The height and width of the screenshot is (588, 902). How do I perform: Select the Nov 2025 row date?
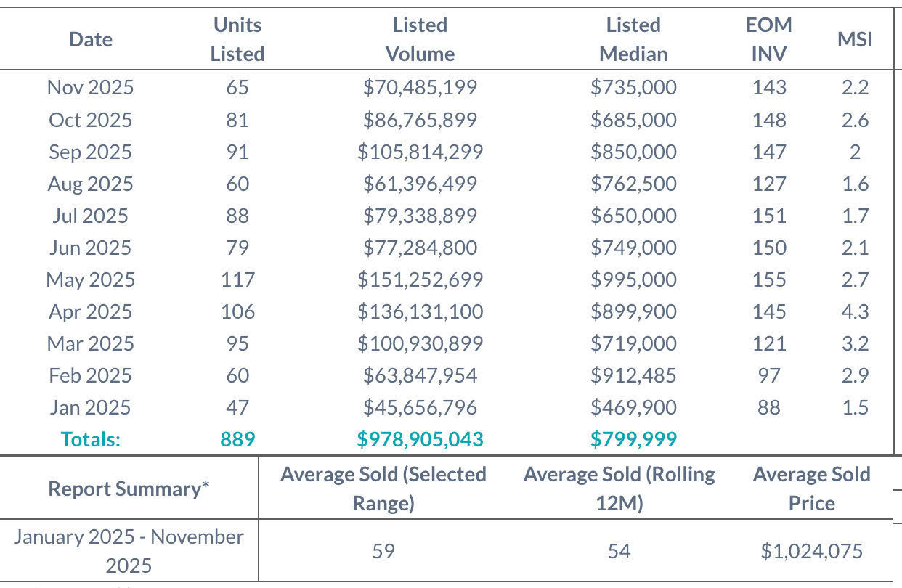click(91, 88)
